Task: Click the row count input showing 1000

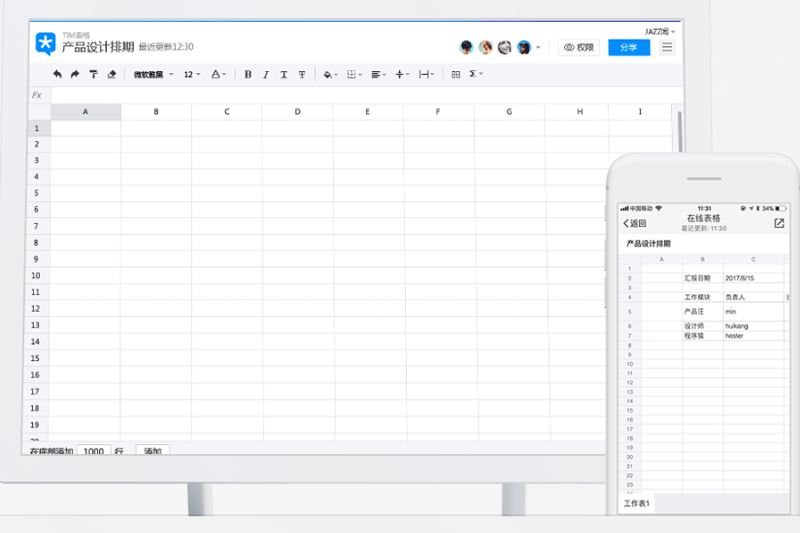Action: [94, 452]
